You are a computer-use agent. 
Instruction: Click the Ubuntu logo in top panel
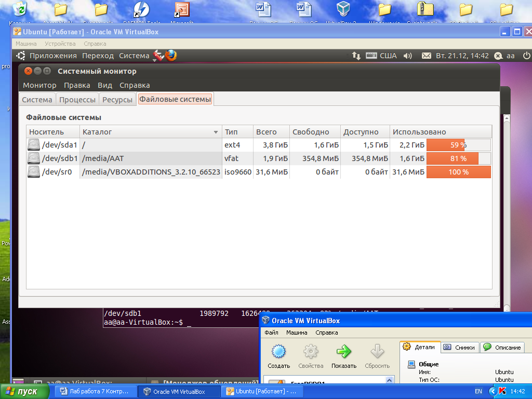coord(21,56)
